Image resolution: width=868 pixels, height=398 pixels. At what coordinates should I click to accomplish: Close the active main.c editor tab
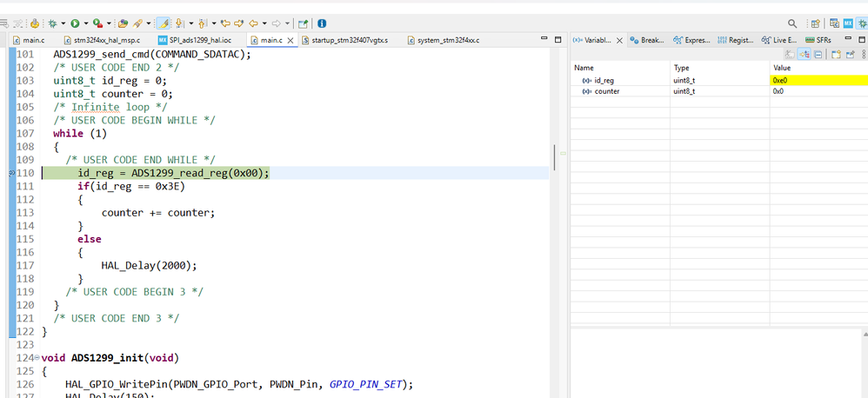(292, 40)
